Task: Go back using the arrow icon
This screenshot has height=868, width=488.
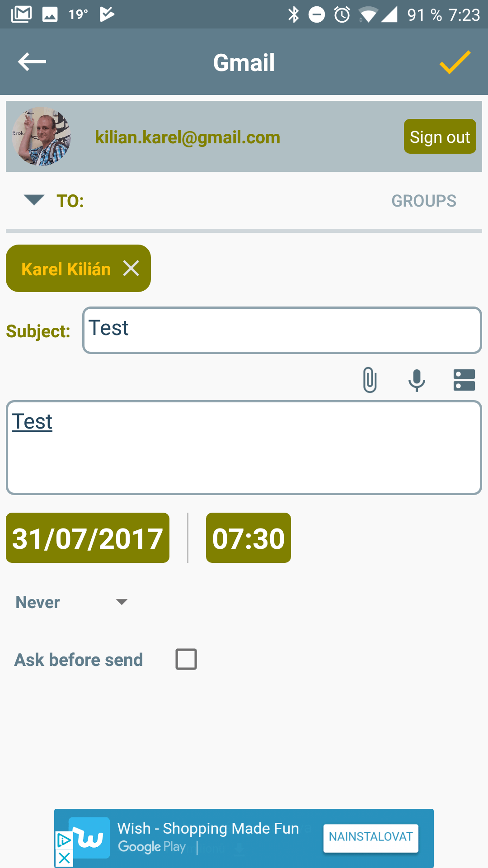Action: (32, 62)
